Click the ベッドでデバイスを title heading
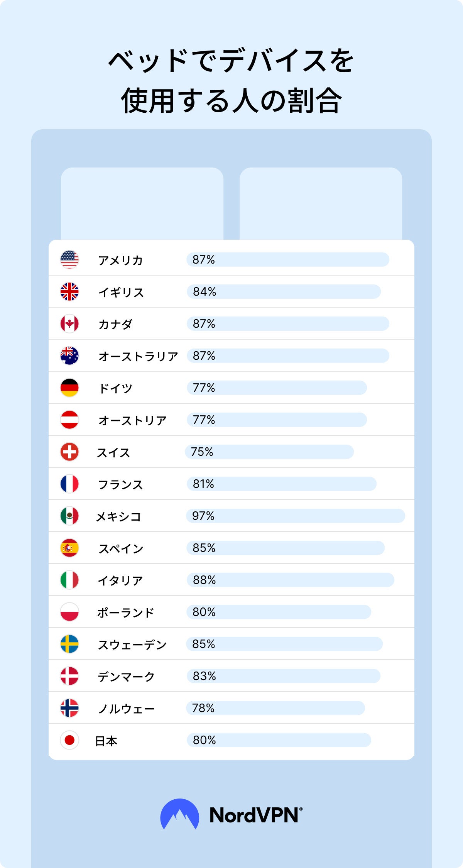This screenshot has height=868, width=463. coord(231,61)
